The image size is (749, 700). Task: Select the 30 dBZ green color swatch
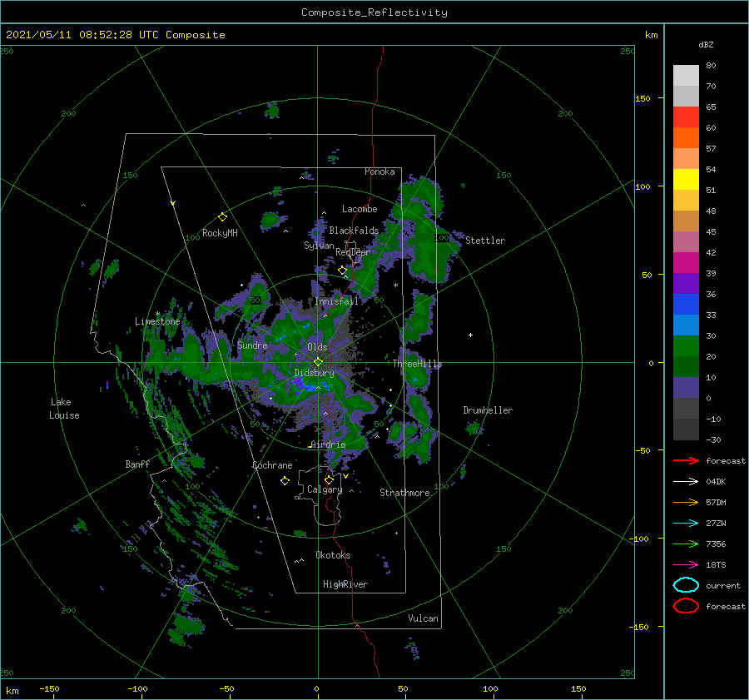point(686,346)
